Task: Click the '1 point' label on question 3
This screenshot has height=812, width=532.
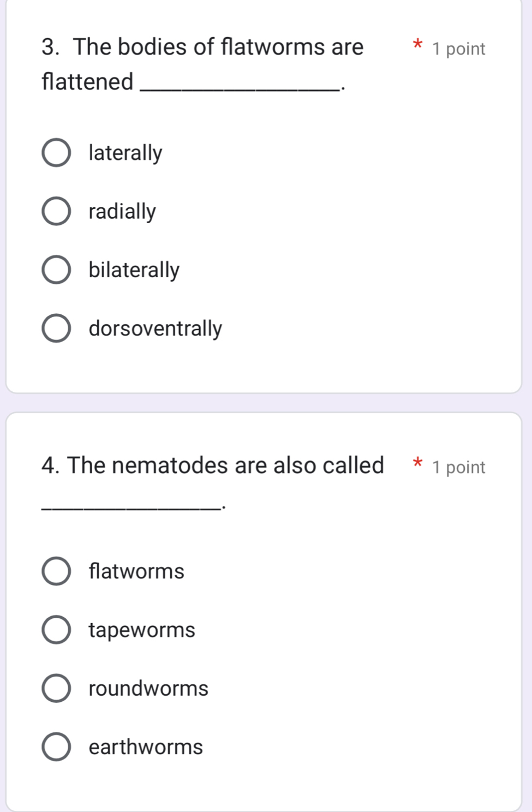Action: click(458, 49)
